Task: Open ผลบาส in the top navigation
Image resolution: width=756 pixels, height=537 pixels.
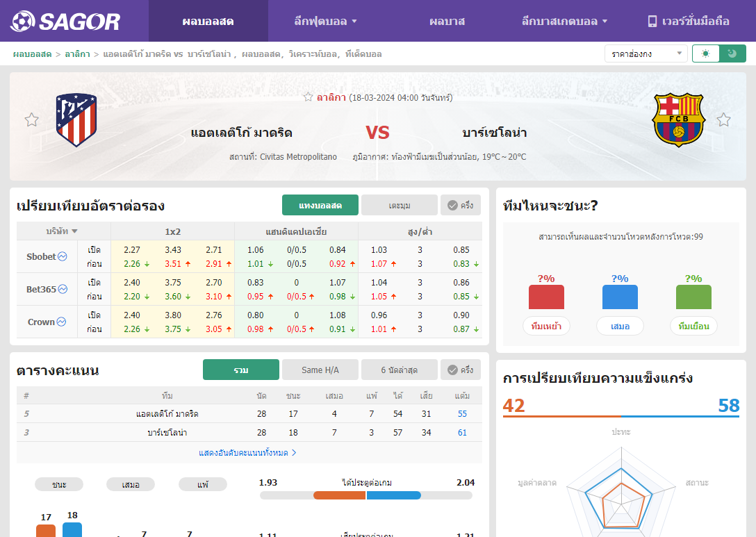Action: point(447,22)
